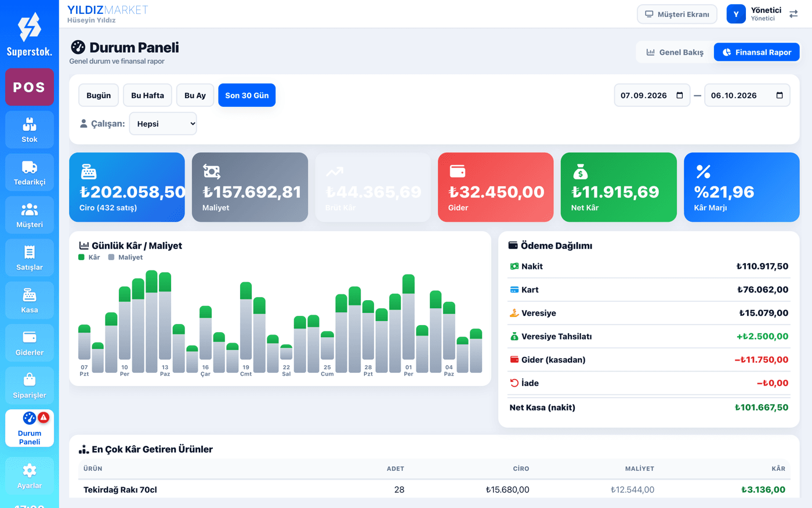The image size is (812, 508).
Task: Click the Ciro card cash register icon
Action: click(89, 171)
